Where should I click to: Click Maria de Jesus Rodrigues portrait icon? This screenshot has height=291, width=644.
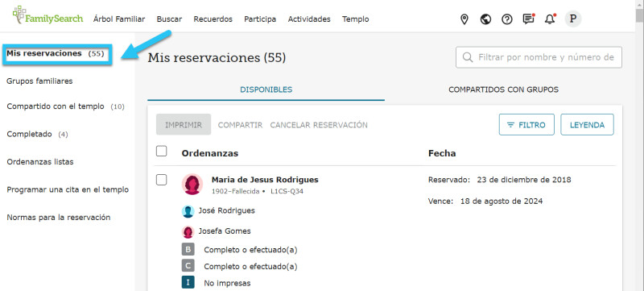[x=192, y=184]
